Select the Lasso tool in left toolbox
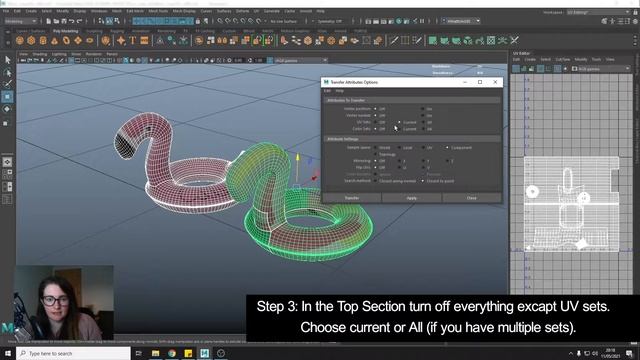The height and width of the screenshot is (360, 640). [7, 73]
